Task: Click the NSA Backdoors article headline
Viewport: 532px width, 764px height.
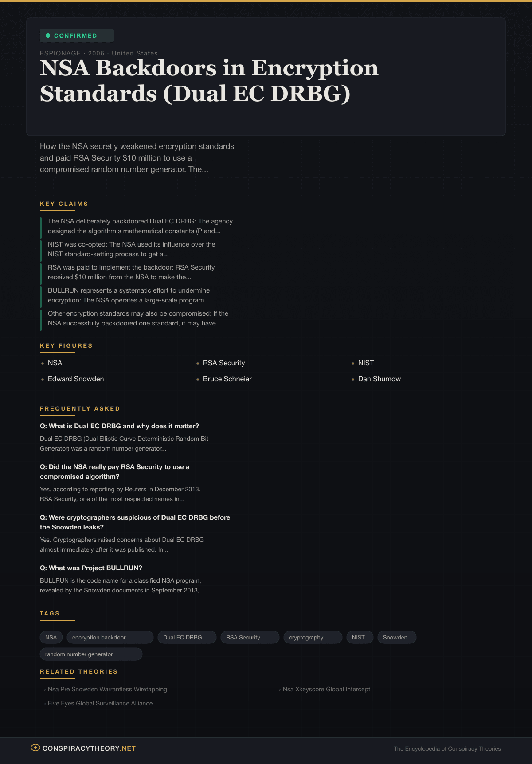Action: (209, 81)
